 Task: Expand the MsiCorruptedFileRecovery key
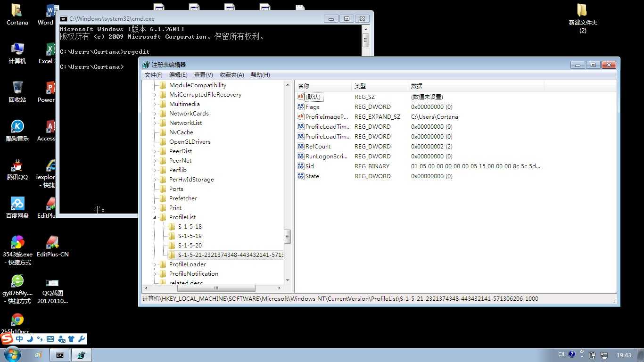(x=155, y=95)
